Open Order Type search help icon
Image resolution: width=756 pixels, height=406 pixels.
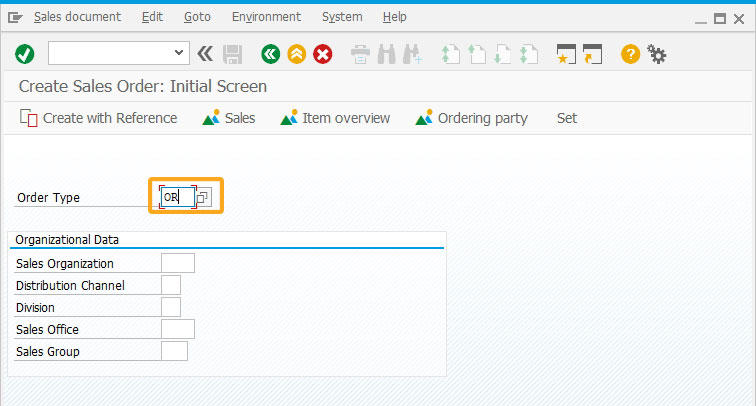(203, 197)
